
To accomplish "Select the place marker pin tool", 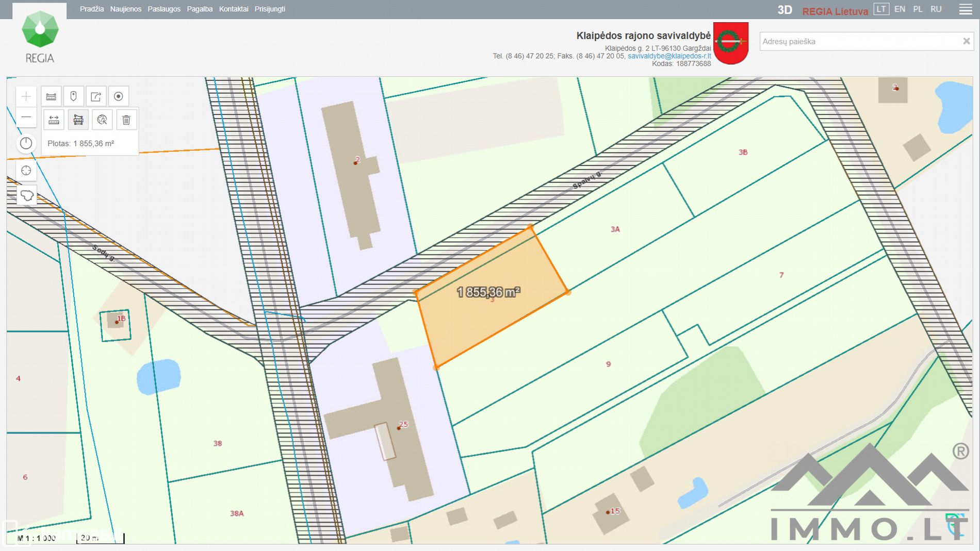I will coord(73,96).
